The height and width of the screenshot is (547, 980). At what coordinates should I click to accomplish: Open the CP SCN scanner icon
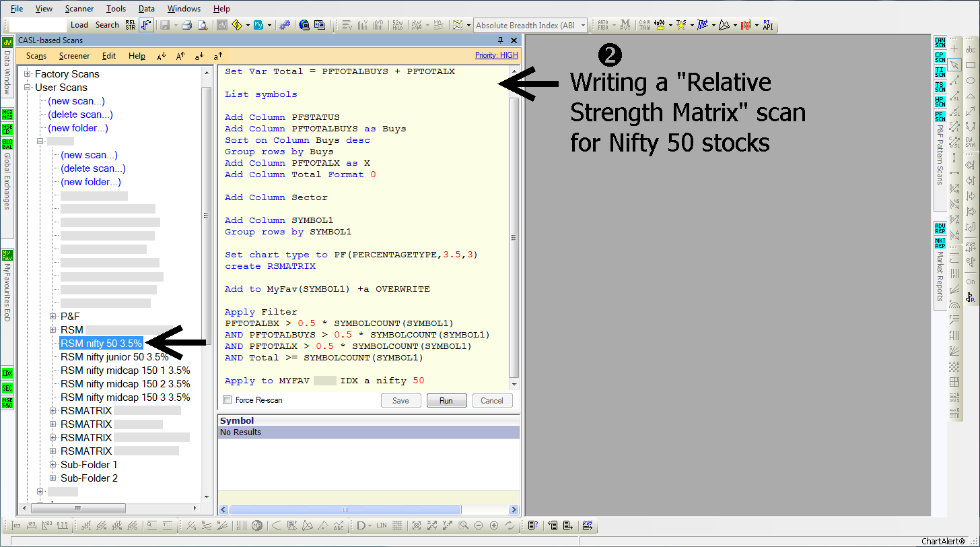click(940, 57)
